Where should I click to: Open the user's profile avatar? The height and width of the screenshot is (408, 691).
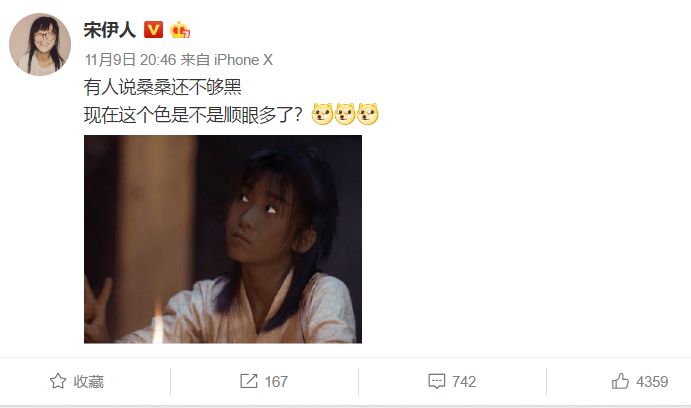coord(40,44)
